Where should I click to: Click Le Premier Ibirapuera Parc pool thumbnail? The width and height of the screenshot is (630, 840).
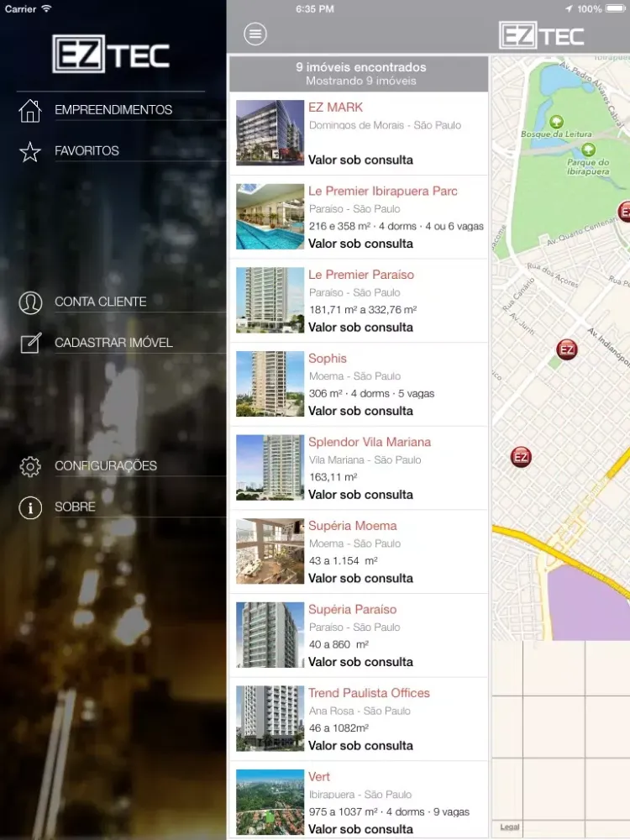point(270,217)
